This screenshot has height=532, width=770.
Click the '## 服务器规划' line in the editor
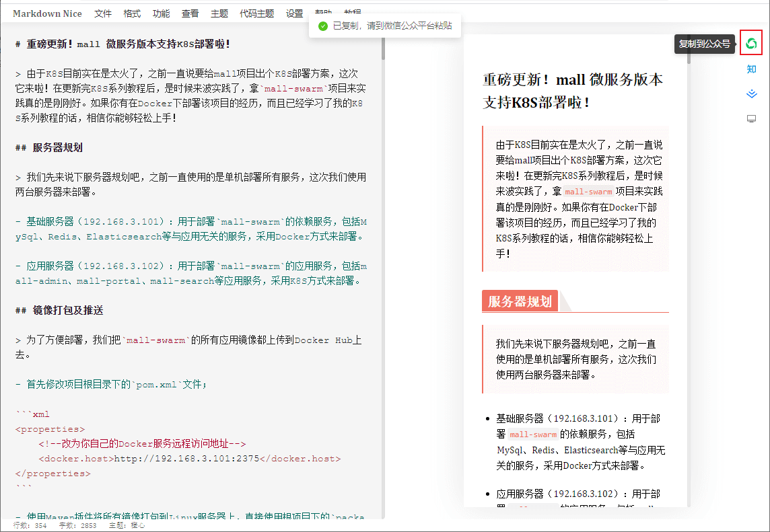pyautogui.click(x=48, y=148)
